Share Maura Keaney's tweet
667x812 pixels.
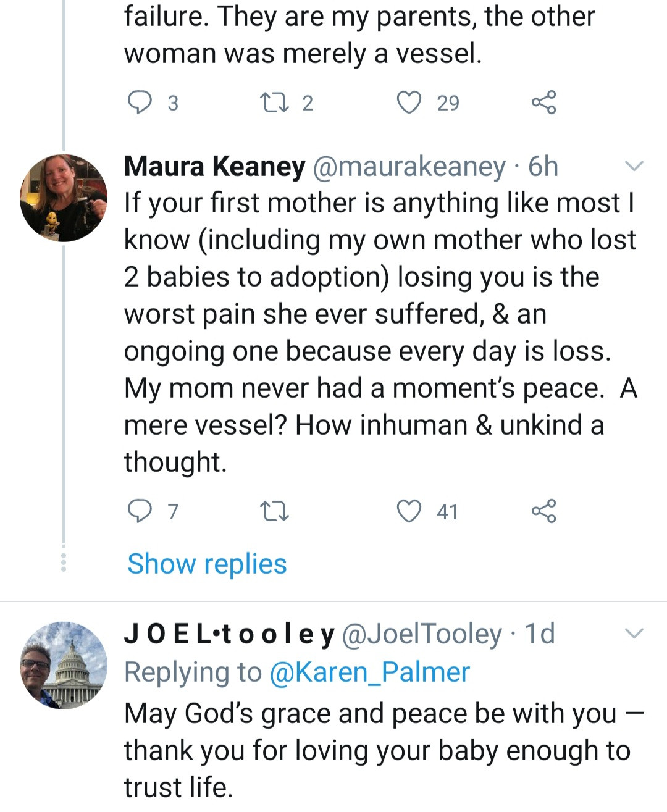(543, 511)
